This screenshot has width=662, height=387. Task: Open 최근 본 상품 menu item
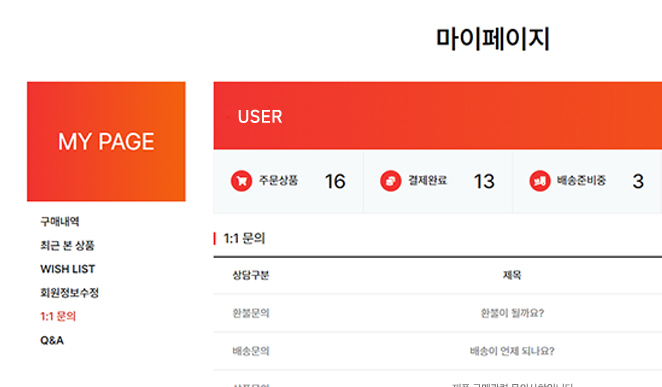click(67, 245)
